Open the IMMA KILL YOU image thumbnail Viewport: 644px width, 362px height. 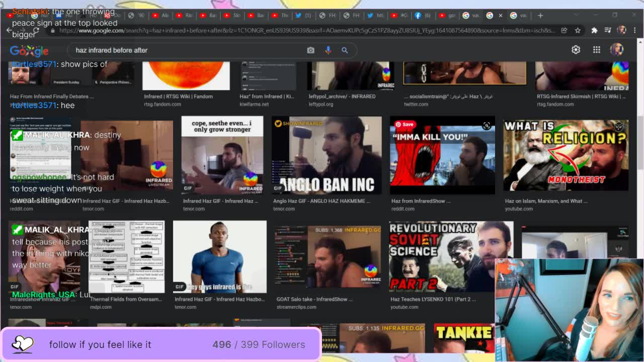(442, 155)
